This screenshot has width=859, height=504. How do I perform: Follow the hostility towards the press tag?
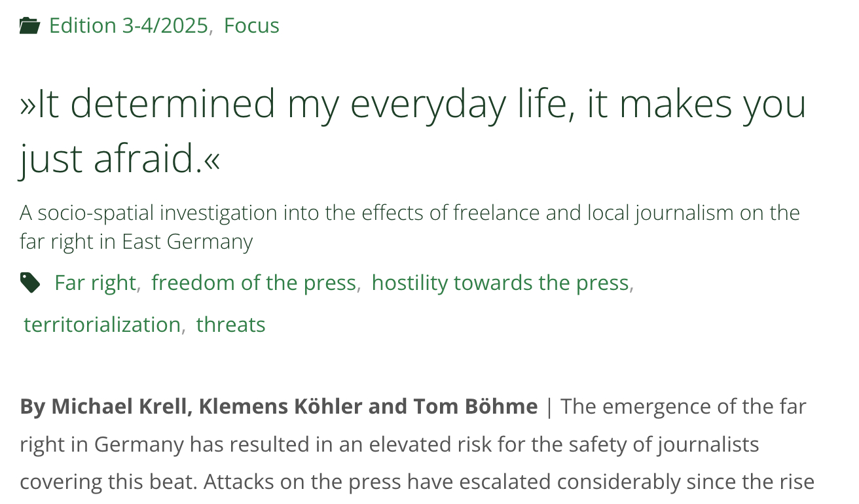pos(500,283)
